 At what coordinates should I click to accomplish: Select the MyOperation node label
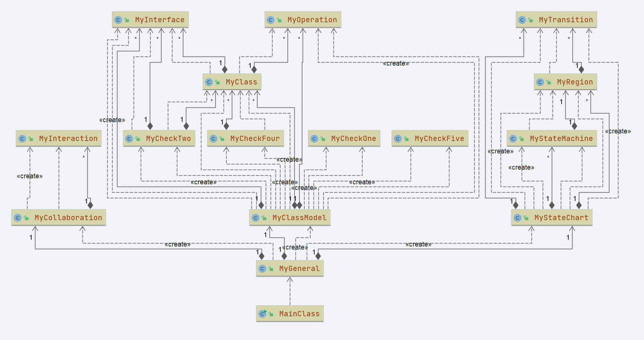click(312, 20)
